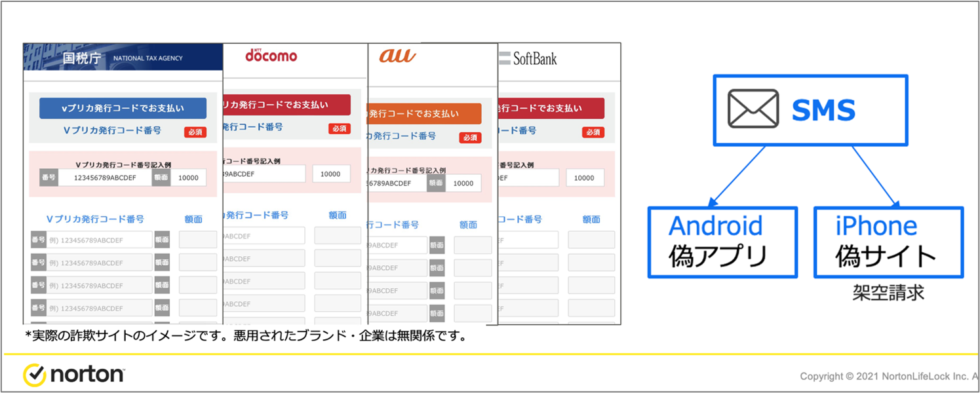Click example code field 123456789ABCDEF in 国税庁 form
The width and height of the screenshot is (980, 393).
coord(105,178)
